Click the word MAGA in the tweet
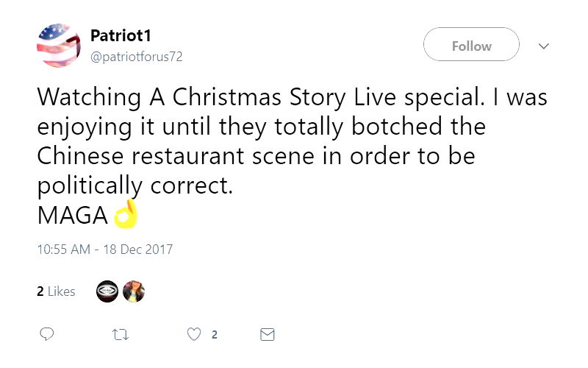 pyautogui.click(x=72, y=216)
